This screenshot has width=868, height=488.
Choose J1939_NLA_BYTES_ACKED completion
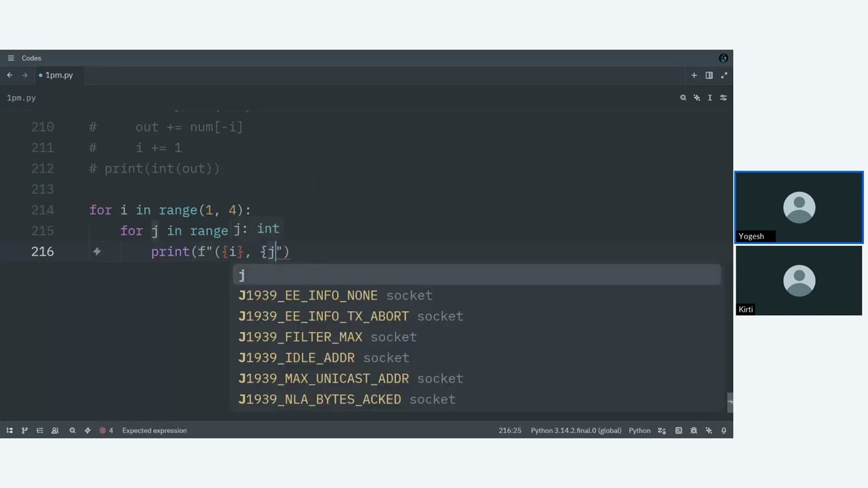click(x=477, y=399)
